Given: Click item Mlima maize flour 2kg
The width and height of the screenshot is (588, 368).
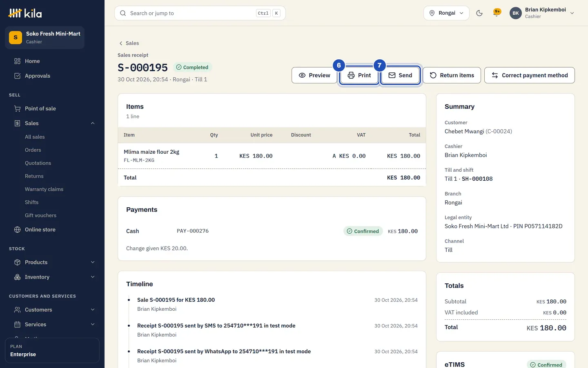Looking at the screenshot, I should (151, 152).
